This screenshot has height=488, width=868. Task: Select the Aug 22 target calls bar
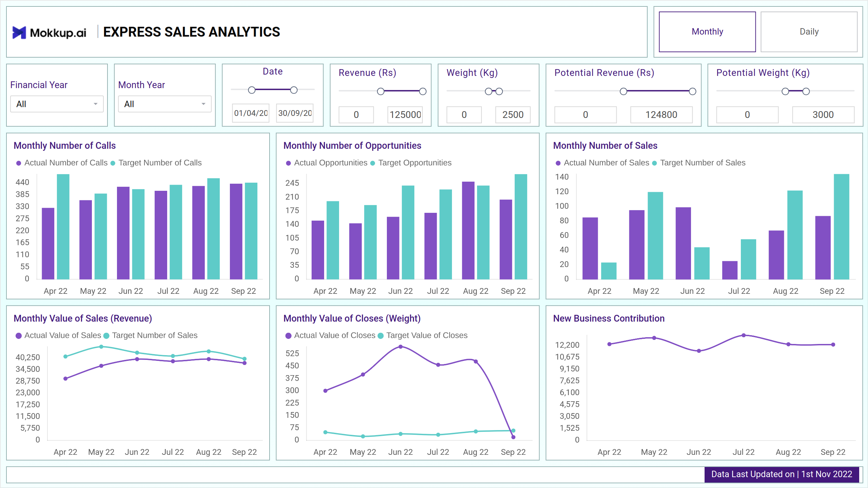[x=214, y=229]
